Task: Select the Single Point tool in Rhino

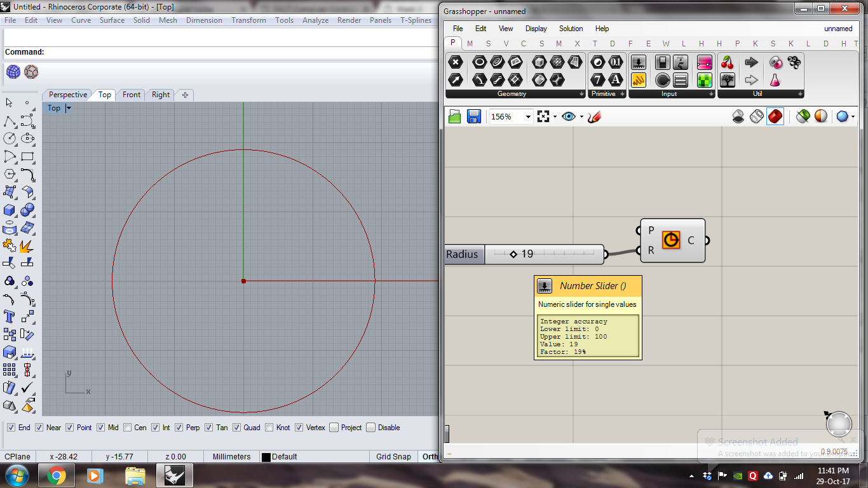Action: coord(27,103)
